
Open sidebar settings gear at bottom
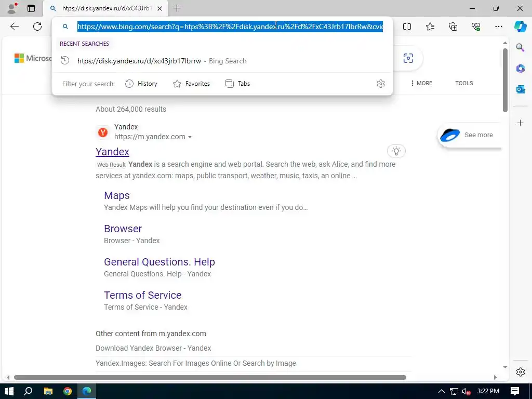520,372
